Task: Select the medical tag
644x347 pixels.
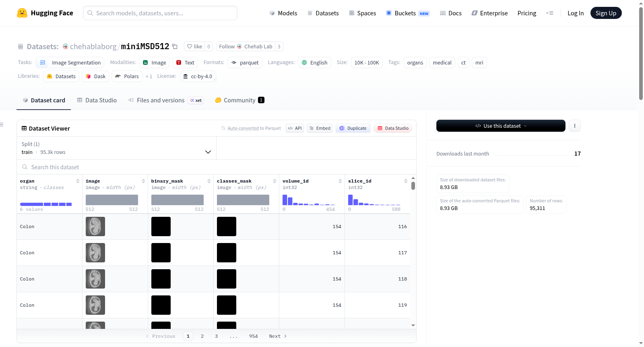Action: point(442,62)
